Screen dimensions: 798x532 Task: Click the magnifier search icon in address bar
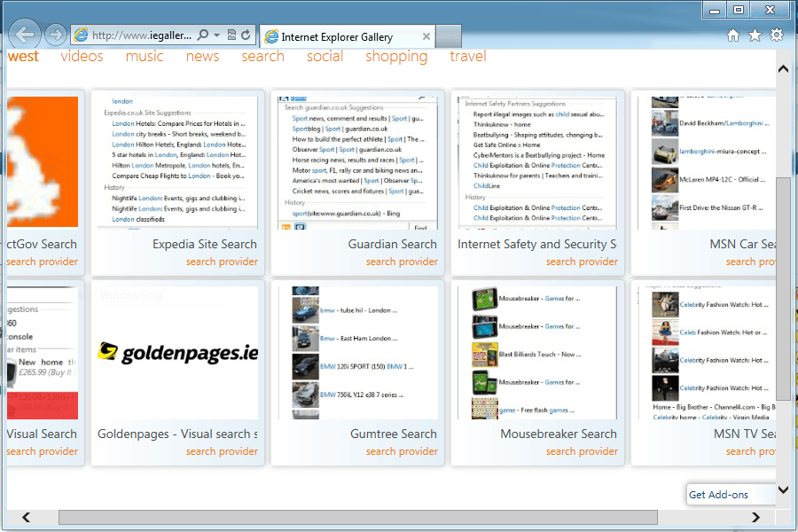tap(203, 35)
